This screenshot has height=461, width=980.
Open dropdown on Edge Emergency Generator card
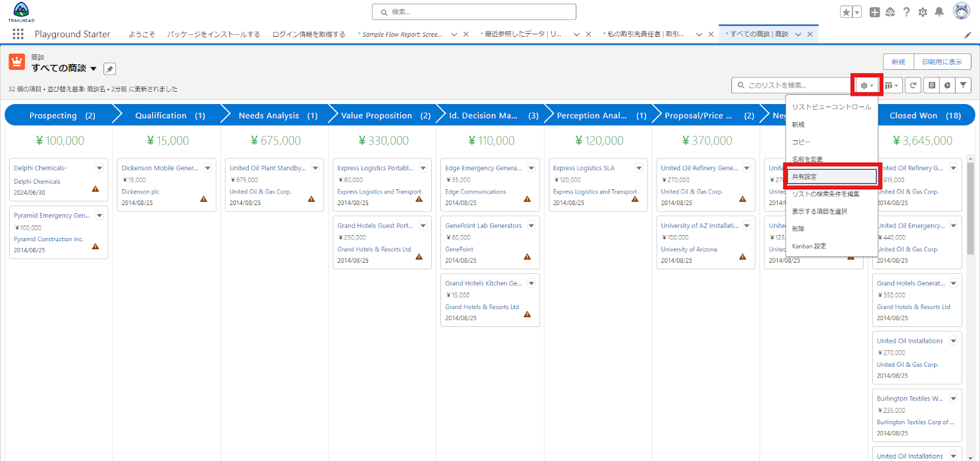[x=532, y=168]
